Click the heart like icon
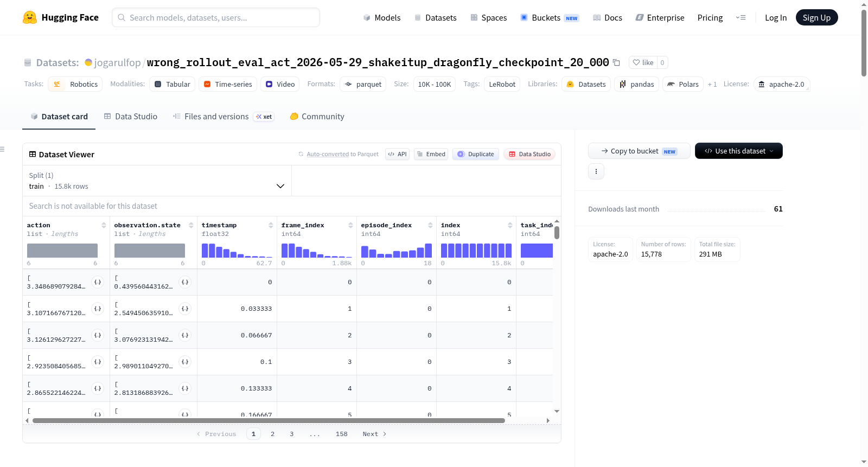 (x=636, y=62)
